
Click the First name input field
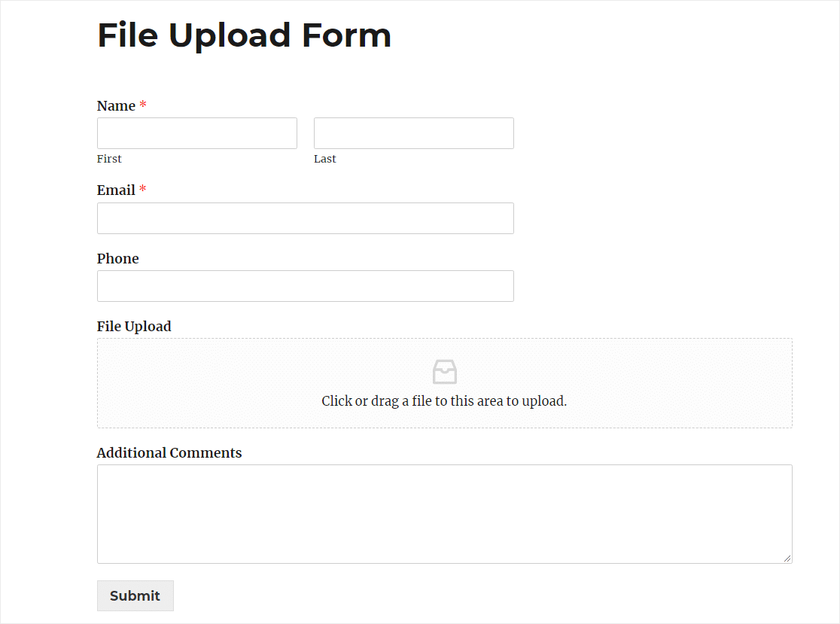click(x=197, y=133)
